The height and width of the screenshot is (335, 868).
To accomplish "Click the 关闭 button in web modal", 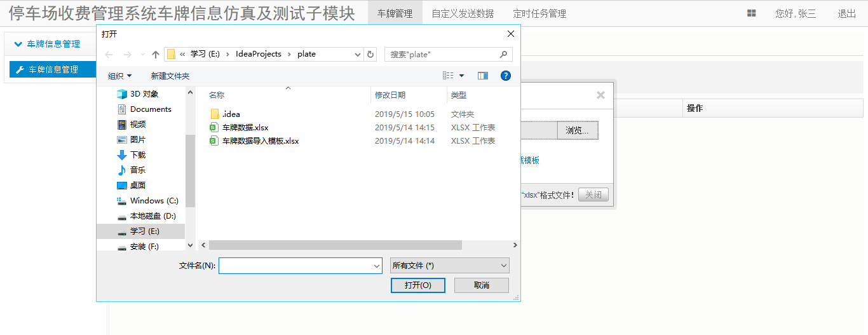I will tap(593, 195).
